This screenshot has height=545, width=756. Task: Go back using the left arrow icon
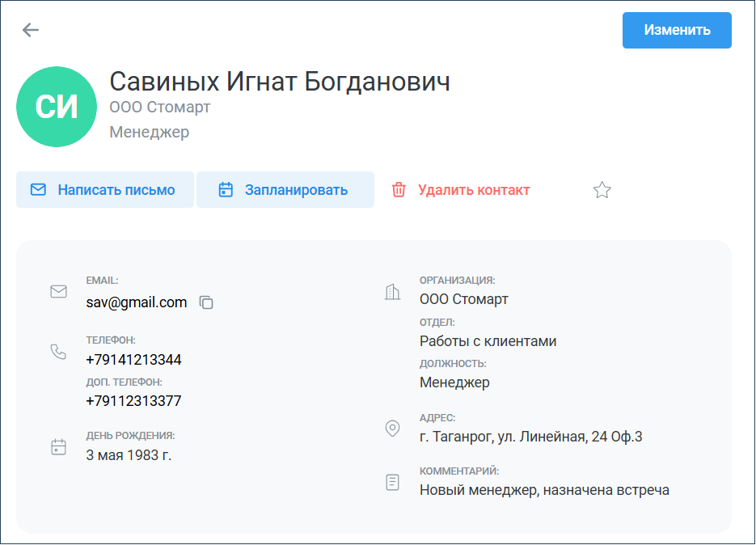click(x=31, y=30)
